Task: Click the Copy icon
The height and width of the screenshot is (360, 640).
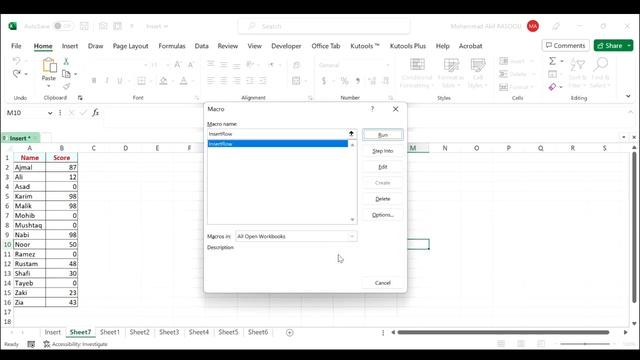Action: coord(66,74)
